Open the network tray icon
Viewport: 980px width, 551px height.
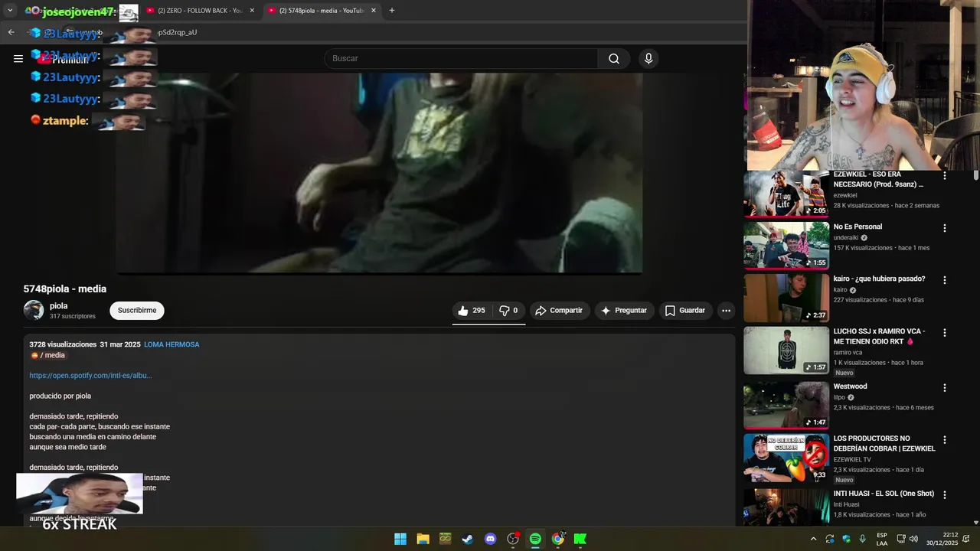click(901, 539)
